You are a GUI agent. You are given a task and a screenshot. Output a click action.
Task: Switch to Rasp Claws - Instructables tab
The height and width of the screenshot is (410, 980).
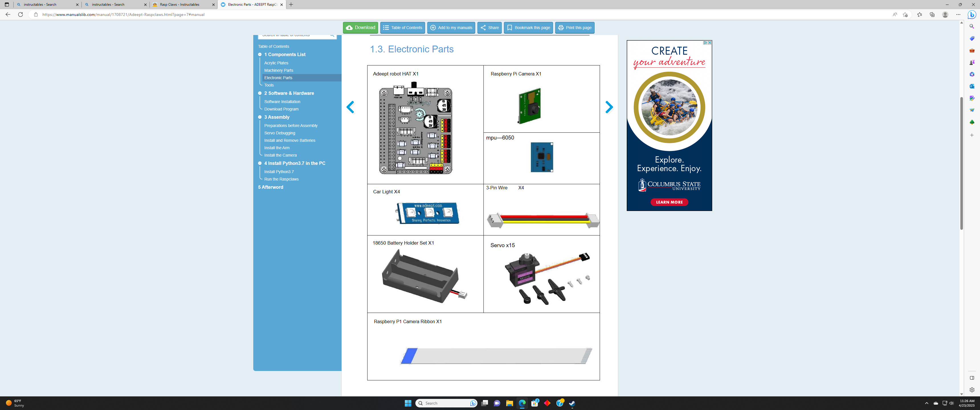183,5
